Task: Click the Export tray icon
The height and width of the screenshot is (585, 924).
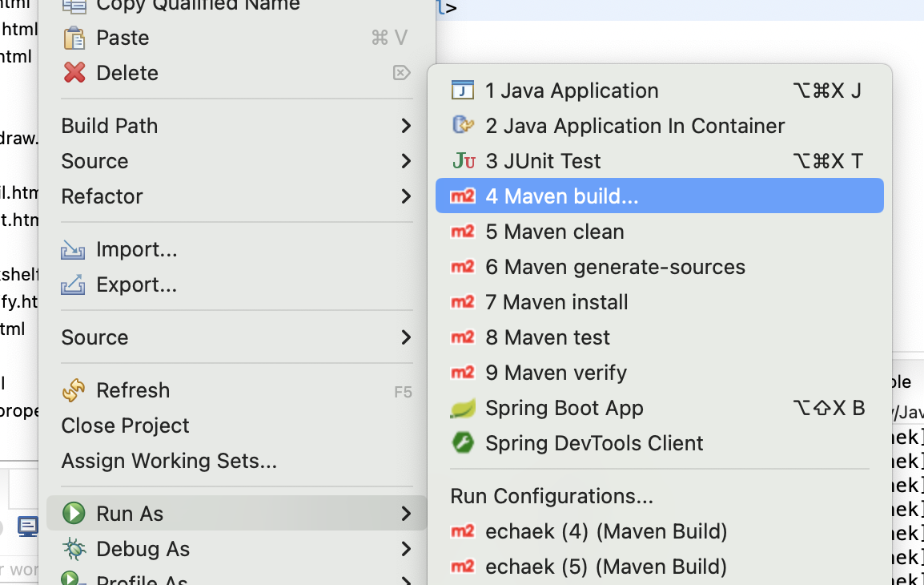Action: 73,284
